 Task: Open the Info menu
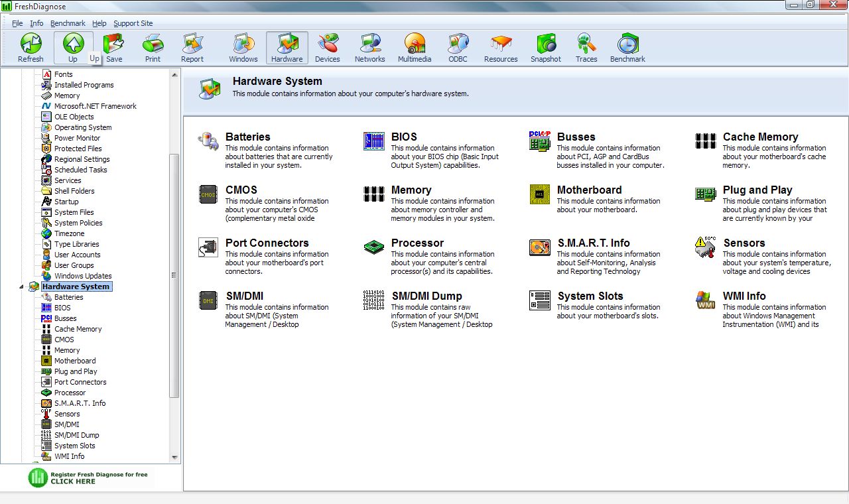pyautogui.click(x=36, y=23)
